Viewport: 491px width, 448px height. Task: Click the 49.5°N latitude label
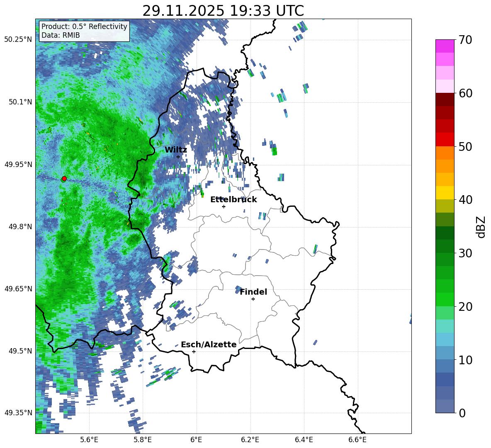[20, 351]
